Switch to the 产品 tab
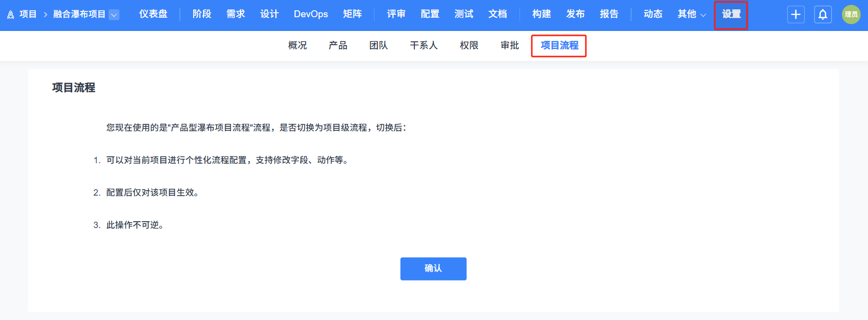This screenshot has height=320, width=868. coord(338,46)
